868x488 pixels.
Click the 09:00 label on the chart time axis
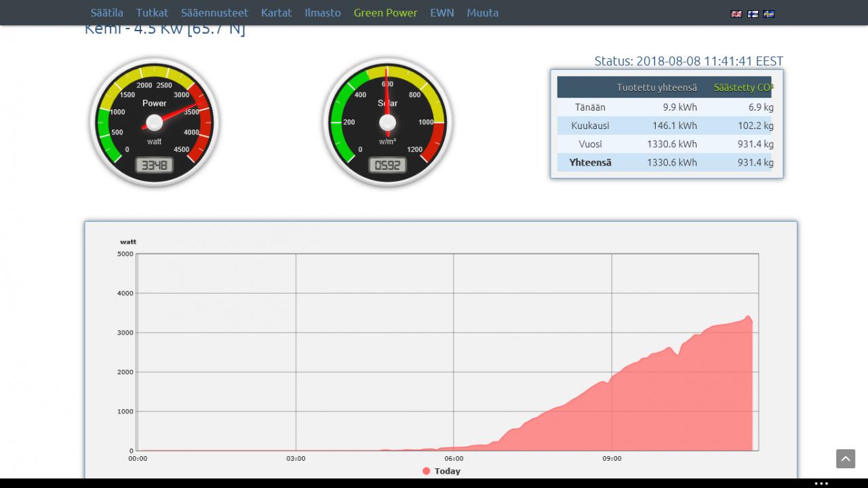pos(612,459)
